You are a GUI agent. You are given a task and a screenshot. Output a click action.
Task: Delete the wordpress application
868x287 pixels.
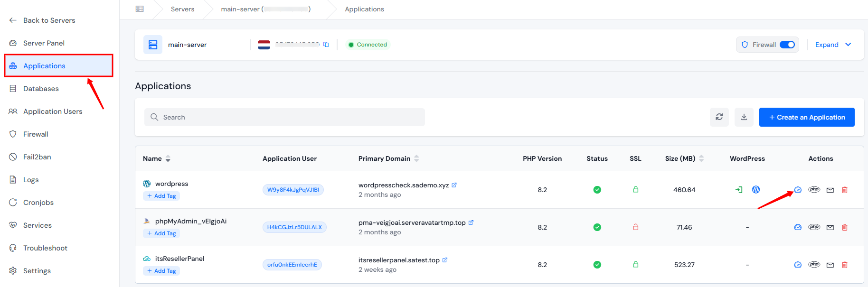845,190
